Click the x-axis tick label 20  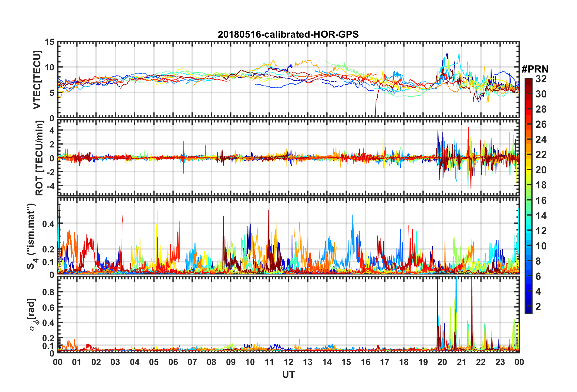(x=442, y=362)
